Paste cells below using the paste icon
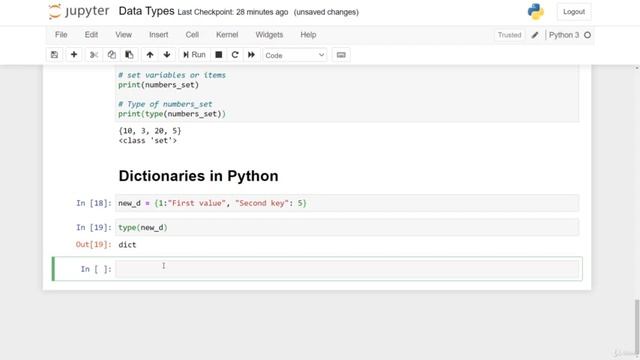This screenshot has width=640, height=360. point(129,55)
